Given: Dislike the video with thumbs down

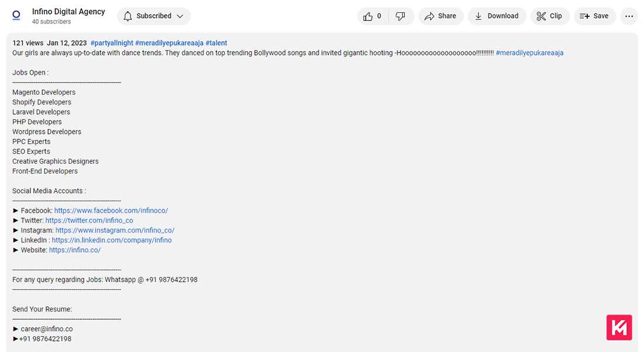Looking at the screenshot, I should (x=400, y=16).
